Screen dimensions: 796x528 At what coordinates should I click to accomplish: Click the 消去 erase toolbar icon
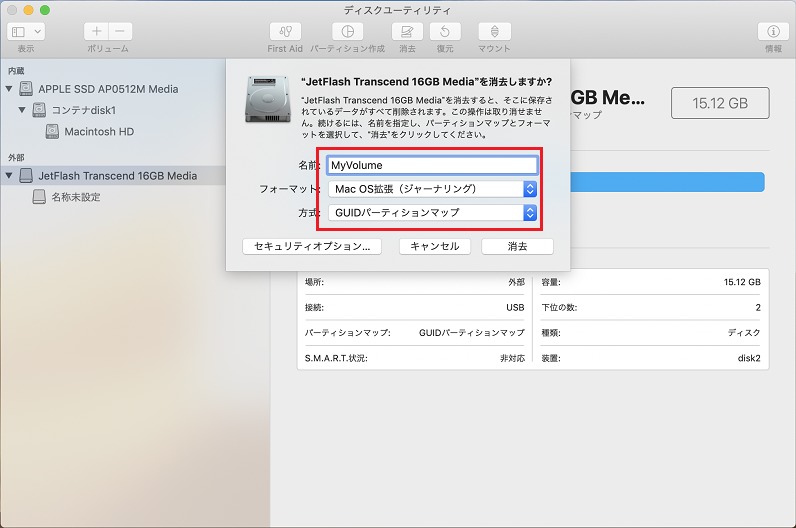click(x=407, y=31)
